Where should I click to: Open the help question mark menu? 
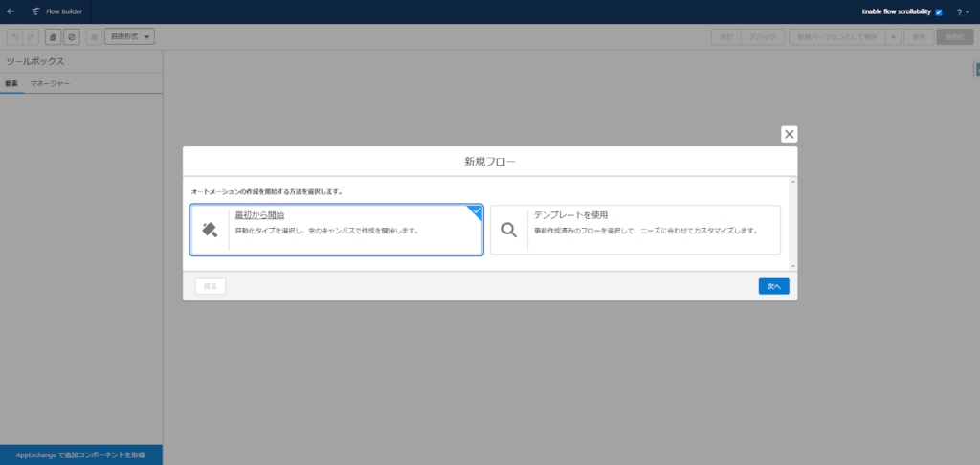962,12
